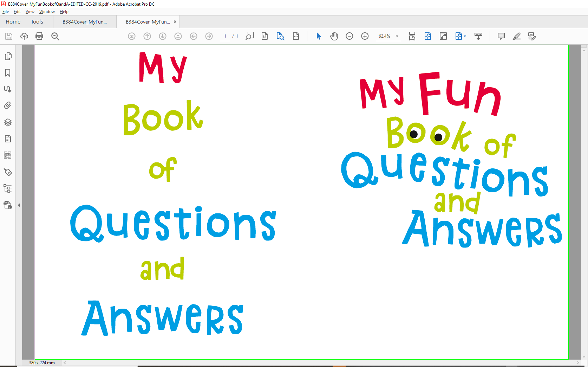
Task: Open the loupe zoom tool
Action: click(280, 36)
